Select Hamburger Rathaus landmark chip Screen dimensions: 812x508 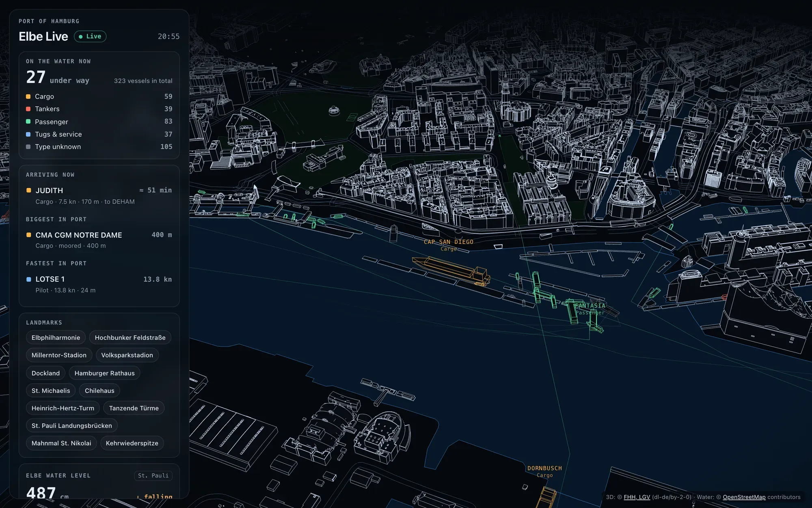tap(104, 373)
